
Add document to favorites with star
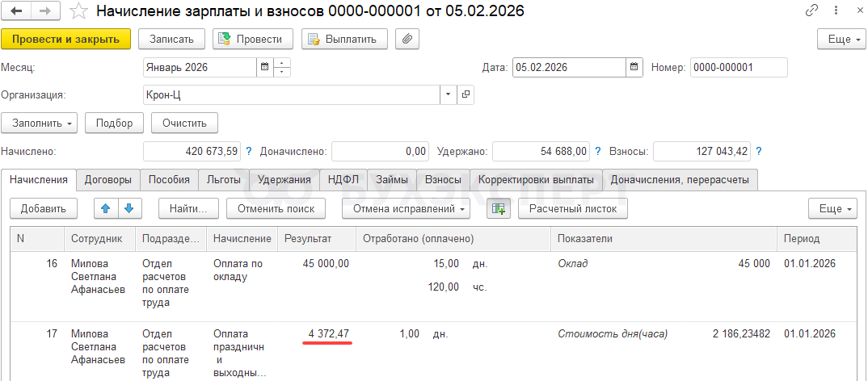(x=80, y=10)
